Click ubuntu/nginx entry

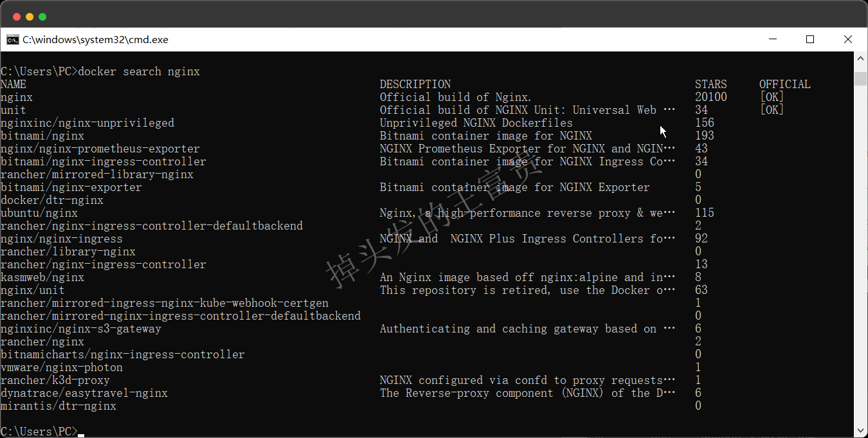click(39, 213)
